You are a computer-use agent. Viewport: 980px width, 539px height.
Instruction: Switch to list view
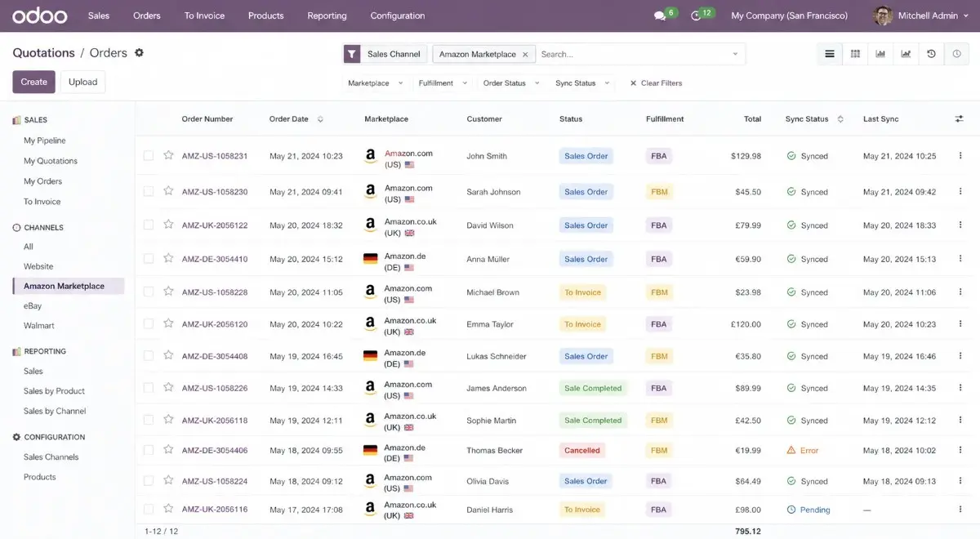point(830,54)
